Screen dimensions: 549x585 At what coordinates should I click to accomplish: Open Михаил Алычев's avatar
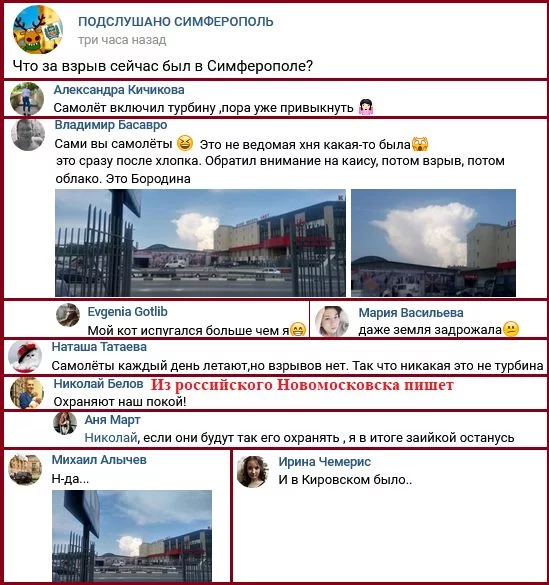coord(25,469)
